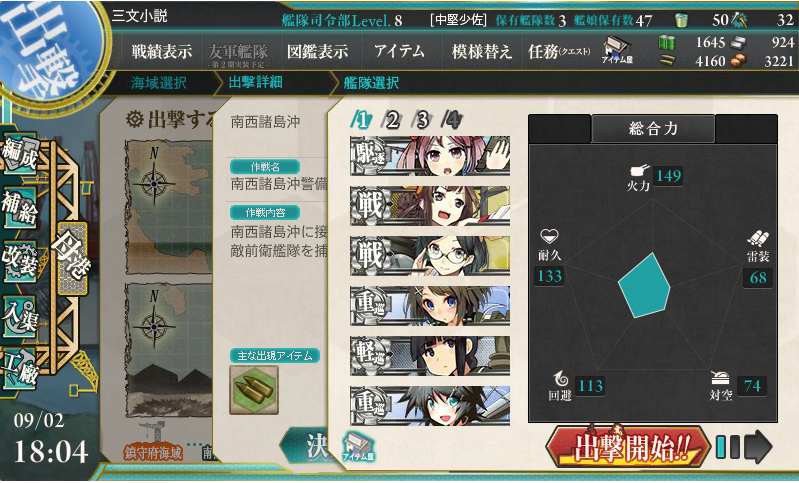Open 任務 quest menu
Viewport: 799px width, 483px height.
pyautogui.click(x=559, y=51)
